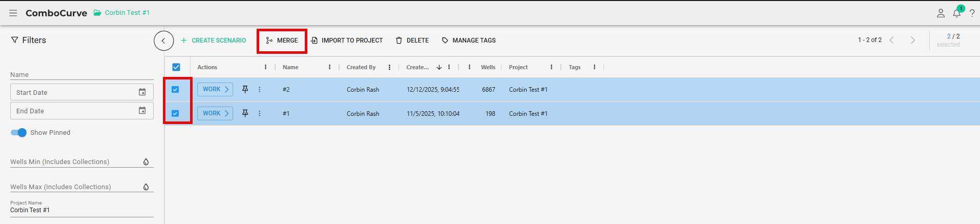Open the Name column options menu
The height and width of the screenshot is (224, 980).
329,67
